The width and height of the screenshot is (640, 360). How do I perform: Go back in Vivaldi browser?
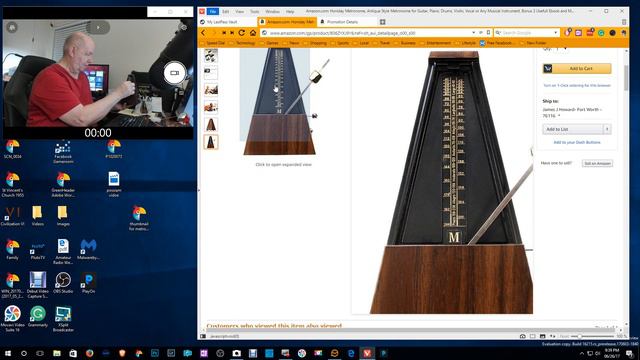click(203, 33)
